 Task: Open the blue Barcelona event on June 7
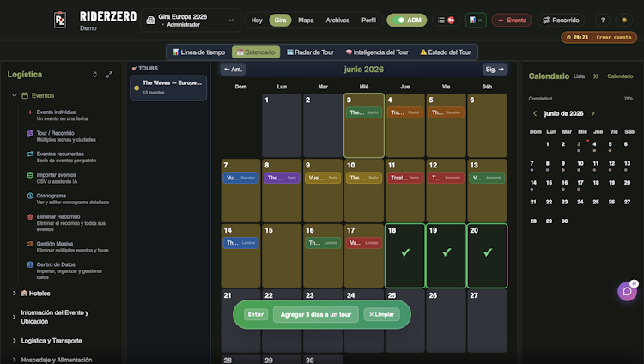coord(240,178)
